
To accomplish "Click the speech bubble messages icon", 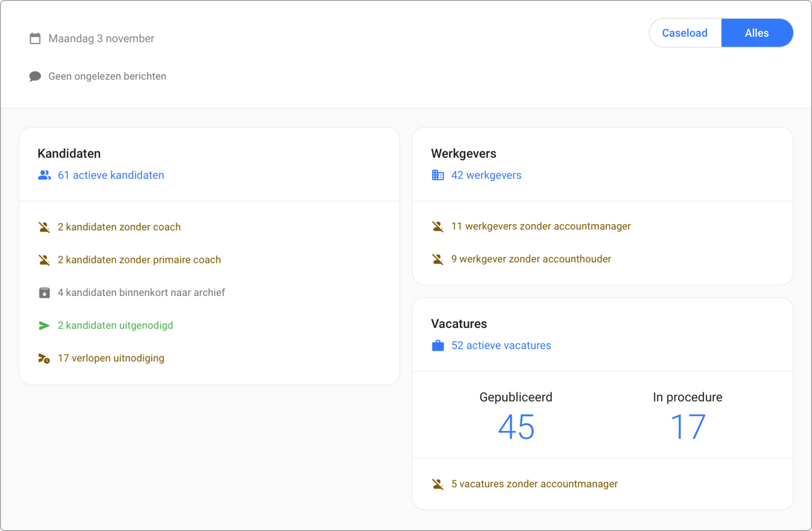I will (35, 77).
